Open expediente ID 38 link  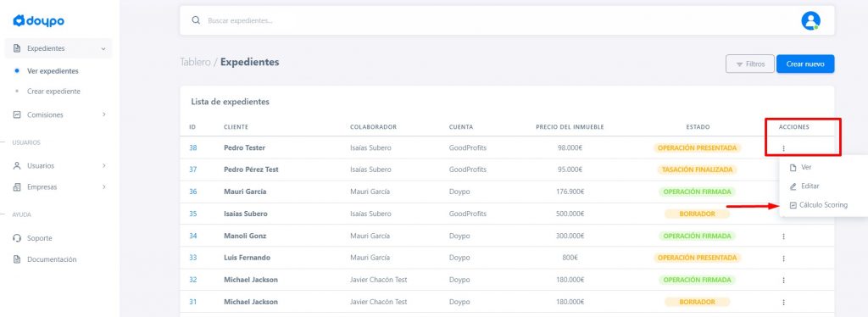tap(192, 147)
